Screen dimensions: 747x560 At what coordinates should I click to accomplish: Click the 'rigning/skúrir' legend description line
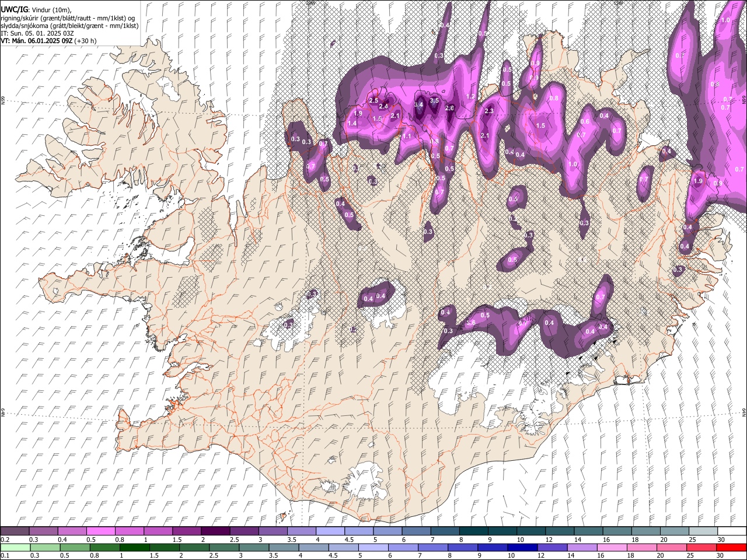(68, 18)
